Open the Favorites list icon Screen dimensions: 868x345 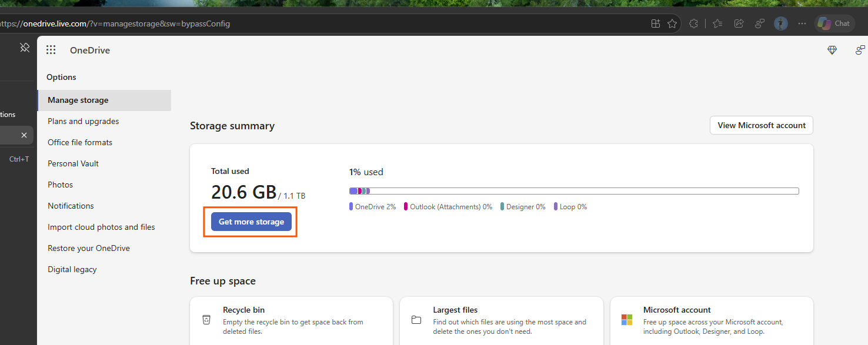[x=717, y=24]
